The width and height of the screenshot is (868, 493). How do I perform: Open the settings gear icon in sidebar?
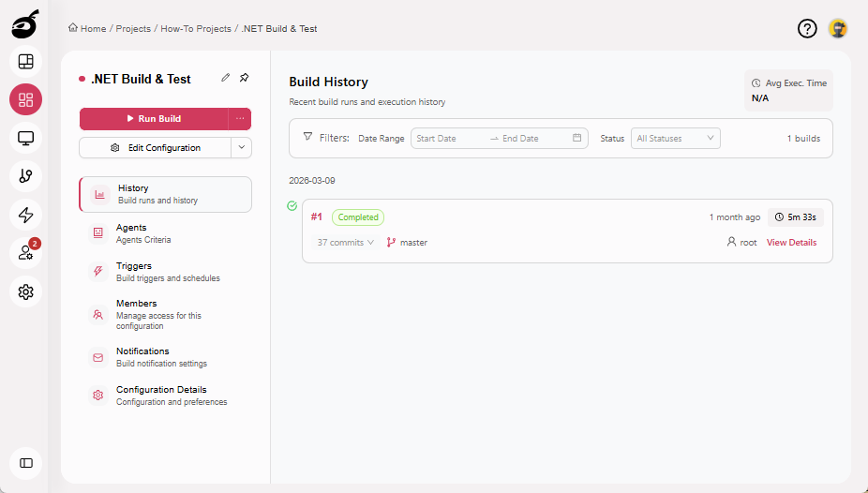coord(25,291)
